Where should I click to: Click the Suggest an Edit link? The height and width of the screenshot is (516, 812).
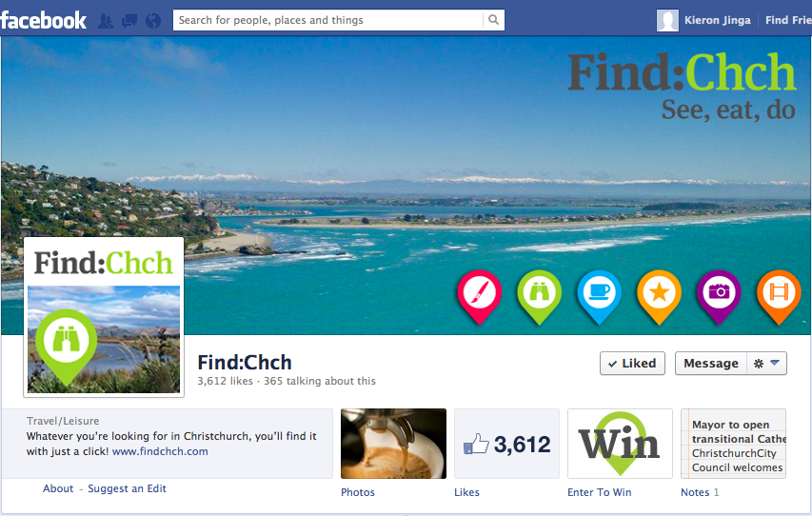coord(127,488)
